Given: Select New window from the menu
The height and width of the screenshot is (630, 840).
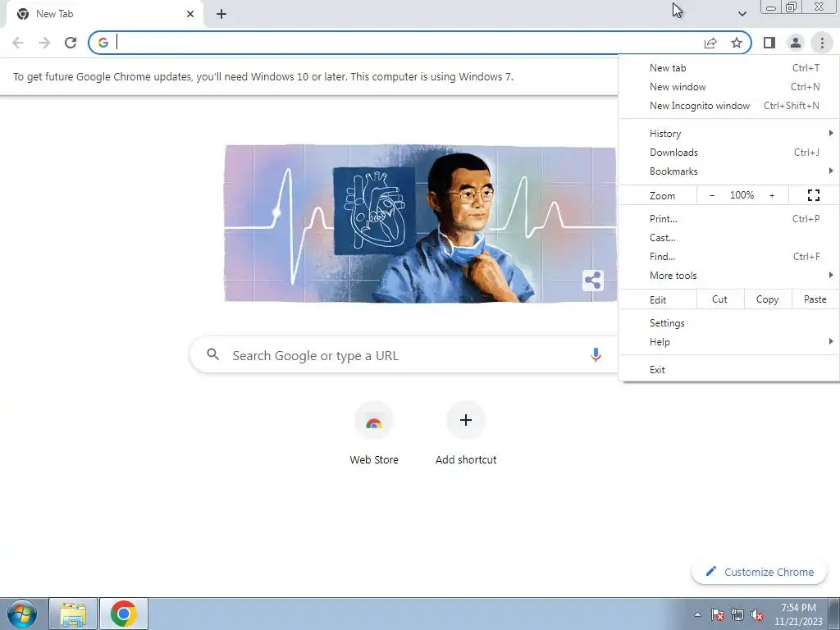Looking at the screenshot, I should pyautogui.click(x=729, y=87).
